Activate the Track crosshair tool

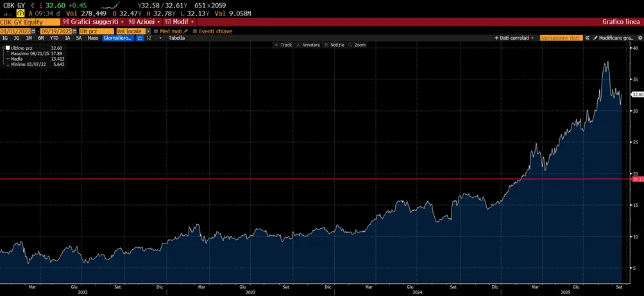(x=284, y=45)
